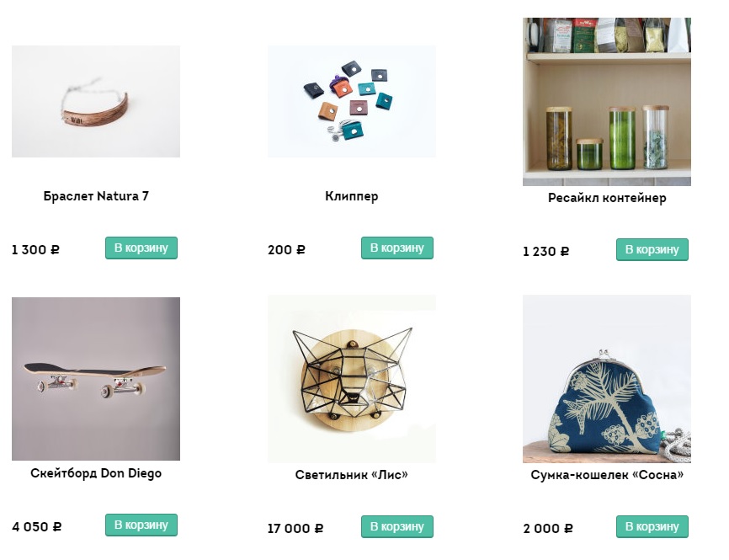Click the 4 050 ₽ price
Screen dimensions: 729x560
coord(37,527)
